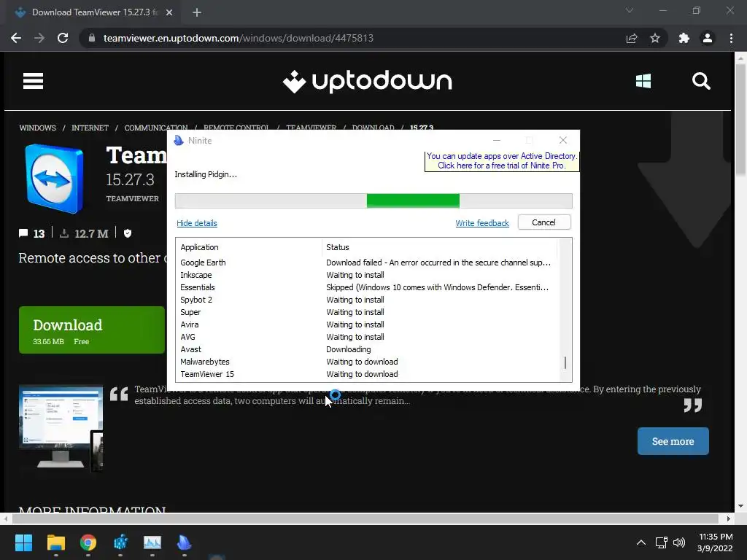Click Write feedback in Ninite
Viewport: 747px width, 560px height.
[x=482, y=223]
